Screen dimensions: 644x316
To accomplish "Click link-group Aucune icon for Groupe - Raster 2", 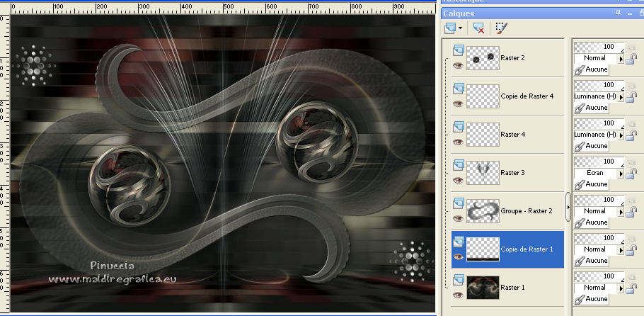I will pos(580,222).
